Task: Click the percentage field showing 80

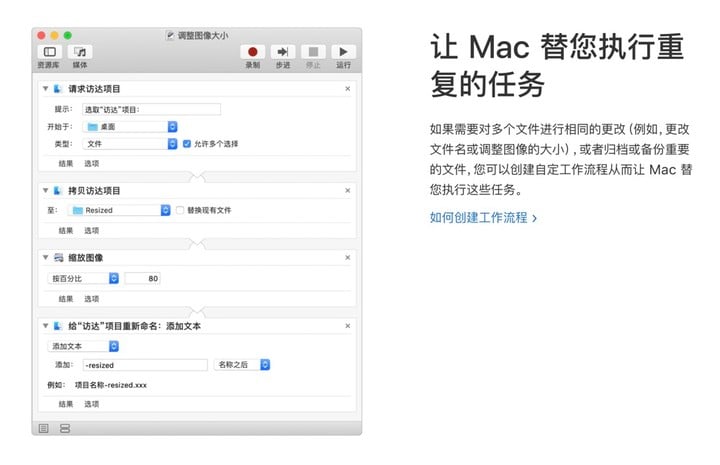Action: point(142,279)
